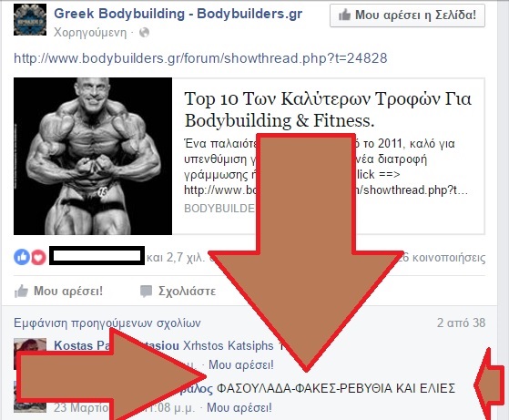The width and height of the screenshot is (509, 420).
Task: Click thumbs-up icon beside Μου αρέσει!
Action: click(x=21, y=291)
